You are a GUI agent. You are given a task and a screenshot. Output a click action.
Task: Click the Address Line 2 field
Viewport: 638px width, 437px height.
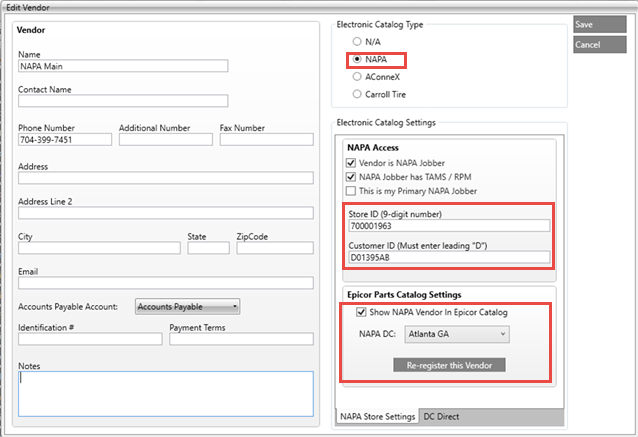click(x=166, y=213)
